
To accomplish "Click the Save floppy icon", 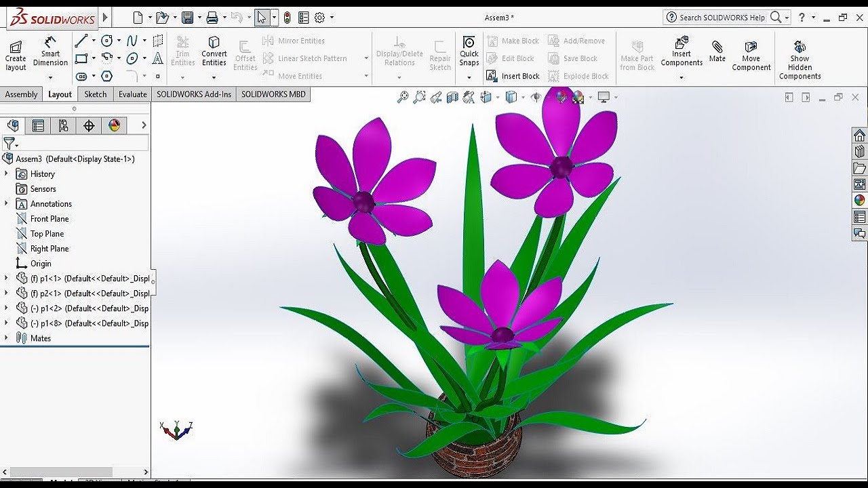I will click(x=188, y=18).
